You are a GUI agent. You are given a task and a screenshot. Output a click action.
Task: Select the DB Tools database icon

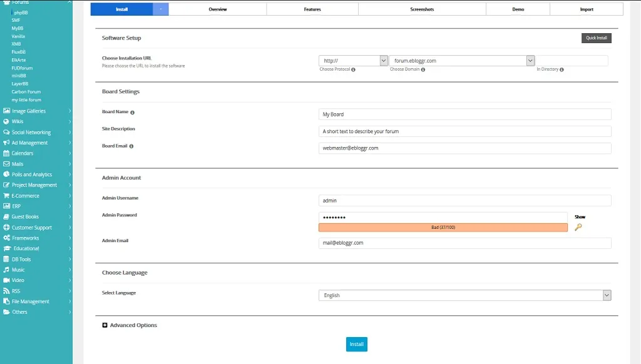[6, 259]
